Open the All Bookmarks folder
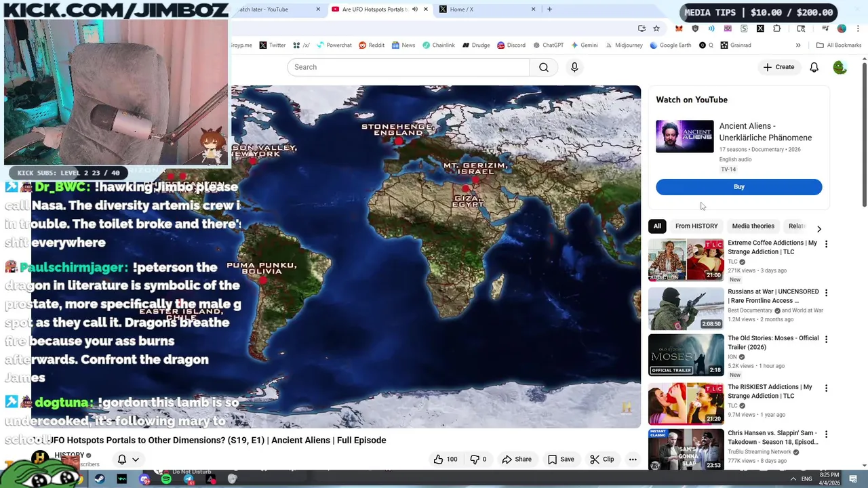This screenshot has width=868, height=488. coord(839,45)
